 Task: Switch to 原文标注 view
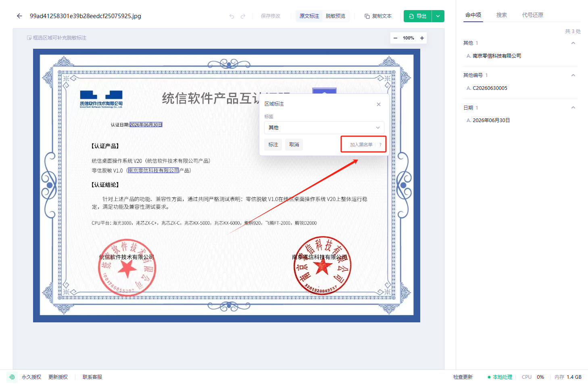pos(309,16)
